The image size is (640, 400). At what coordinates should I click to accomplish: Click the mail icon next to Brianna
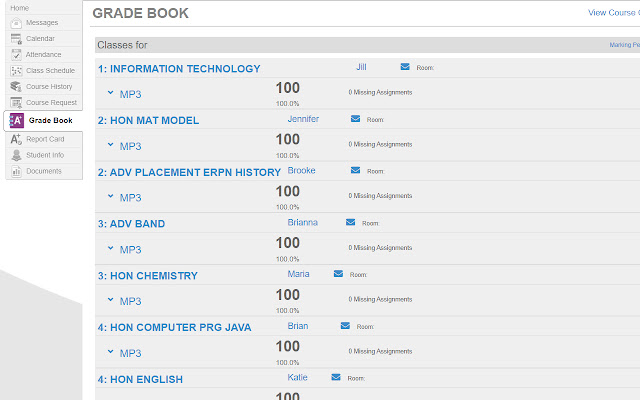(350, 223)
